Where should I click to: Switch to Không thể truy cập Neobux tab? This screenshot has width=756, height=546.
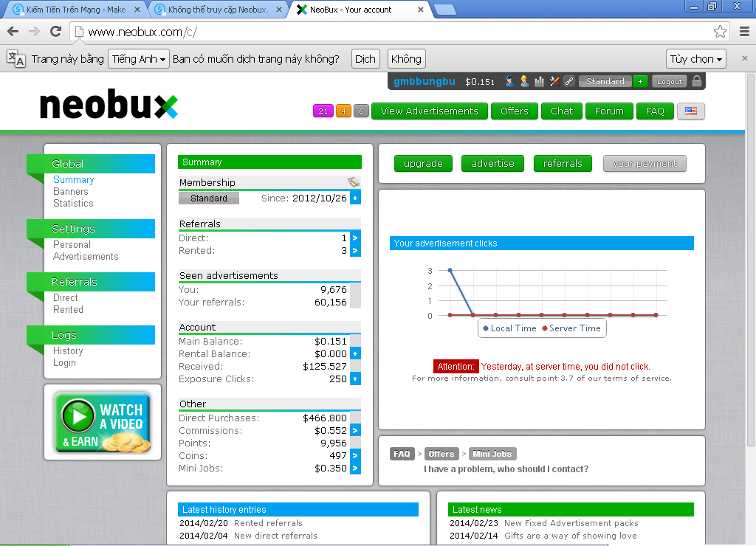pos(217,10)
